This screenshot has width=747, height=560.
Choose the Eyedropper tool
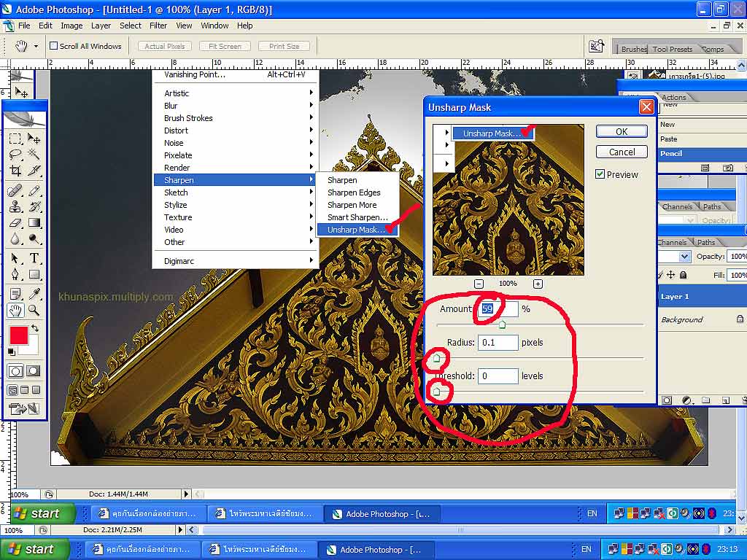(x=34, y=294)
